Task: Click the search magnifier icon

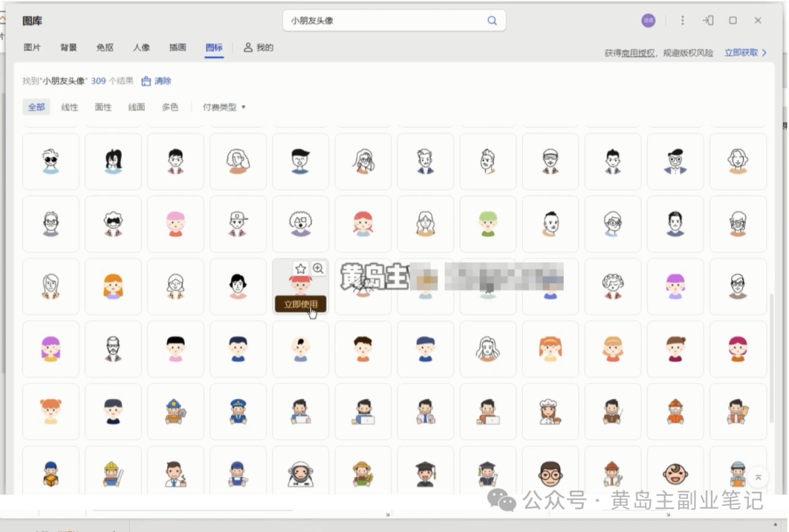Action: [492, 20]
